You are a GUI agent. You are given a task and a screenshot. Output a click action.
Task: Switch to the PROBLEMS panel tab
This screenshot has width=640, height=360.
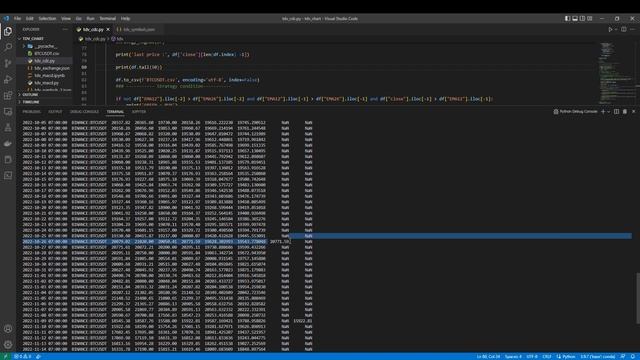click(31, 111)
